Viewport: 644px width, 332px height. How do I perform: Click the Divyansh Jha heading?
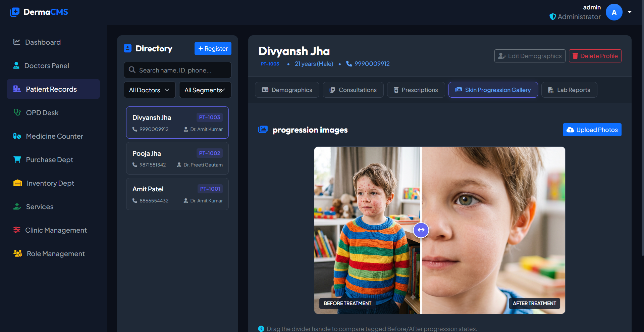coord(294,51)
